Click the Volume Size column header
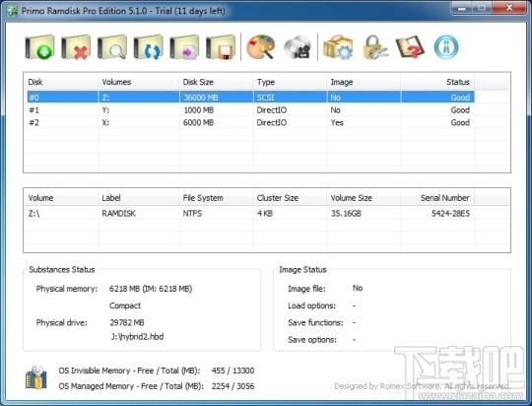This screenshot has height=406, width=532. pos(364,198)
